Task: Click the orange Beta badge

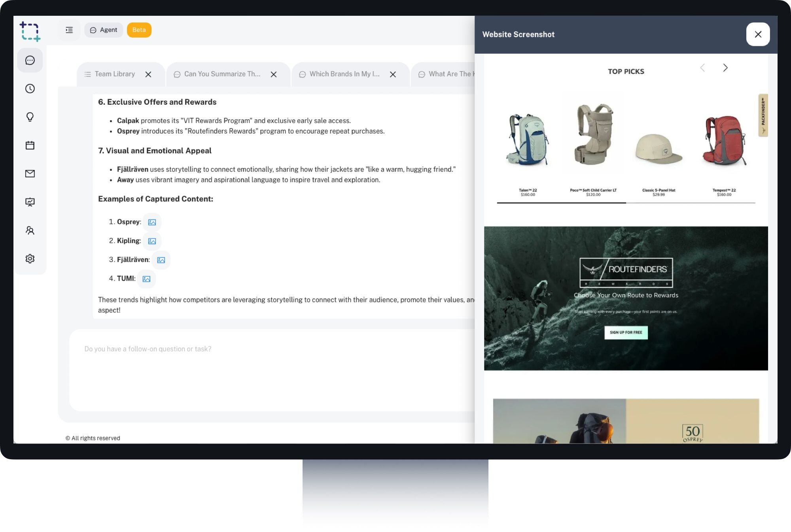Action: pyautogui.click(x=139, y=30)
